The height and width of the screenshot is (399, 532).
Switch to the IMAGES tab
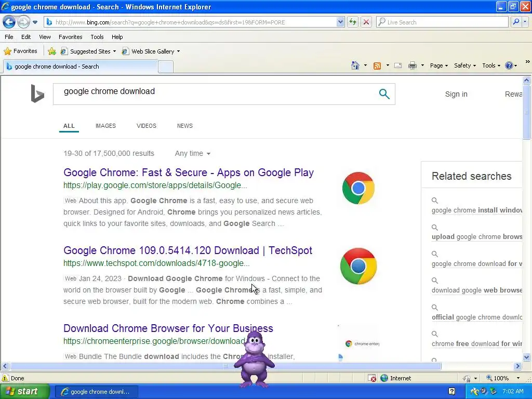pyautogui.click(x=105, y=126)
